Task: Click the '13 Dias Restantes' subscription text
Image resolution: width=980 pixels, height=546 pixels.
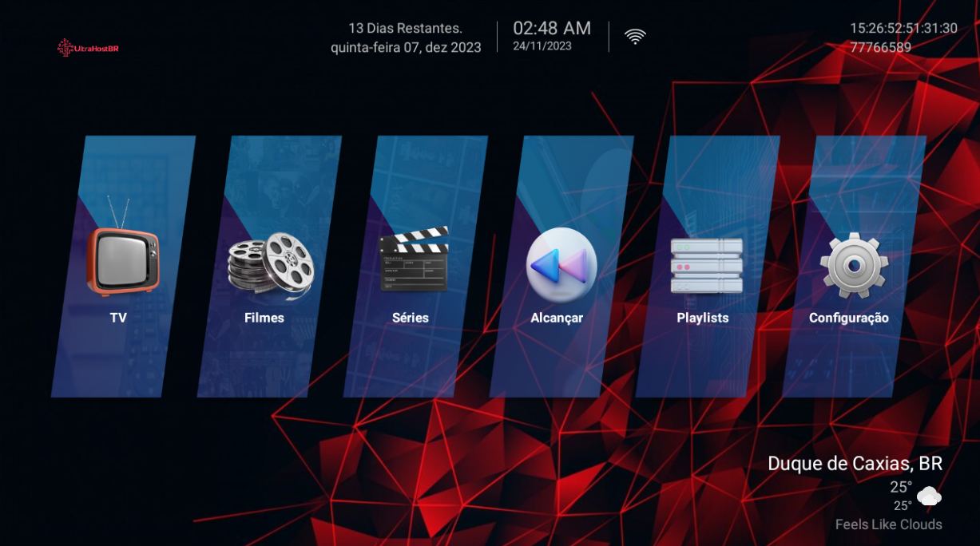Action: [405, 28]
